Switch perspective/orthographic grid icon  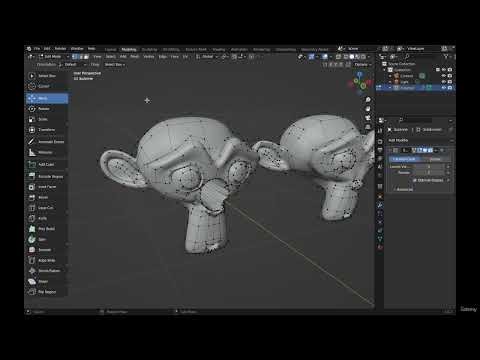[368, 127]
